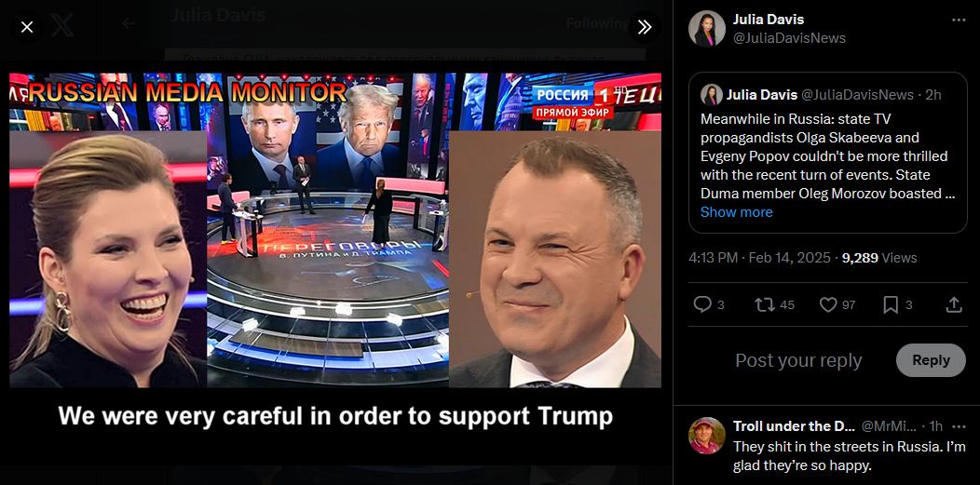Viewport: 980px width, 485px height.
Task: Click the 4:13 PM · Feb 14, 2025 timestamp
Action: pyautogui.click(x=759, y=258)
